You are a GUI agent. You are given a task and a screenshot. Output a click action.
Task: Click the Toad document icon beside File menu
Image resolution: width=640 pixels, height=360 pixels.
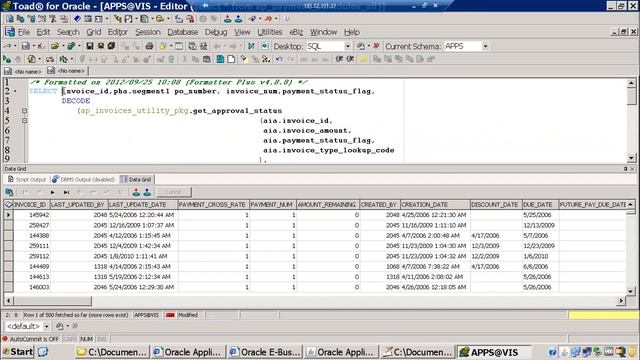(10, 32)
